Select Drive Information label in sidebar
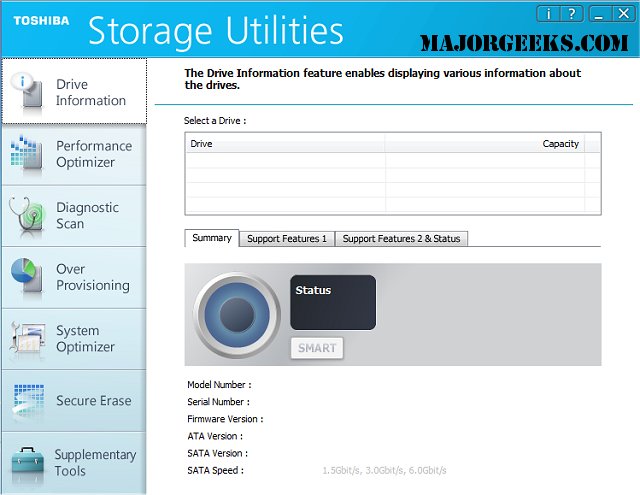Screen dimensions: 640x495 91,92
